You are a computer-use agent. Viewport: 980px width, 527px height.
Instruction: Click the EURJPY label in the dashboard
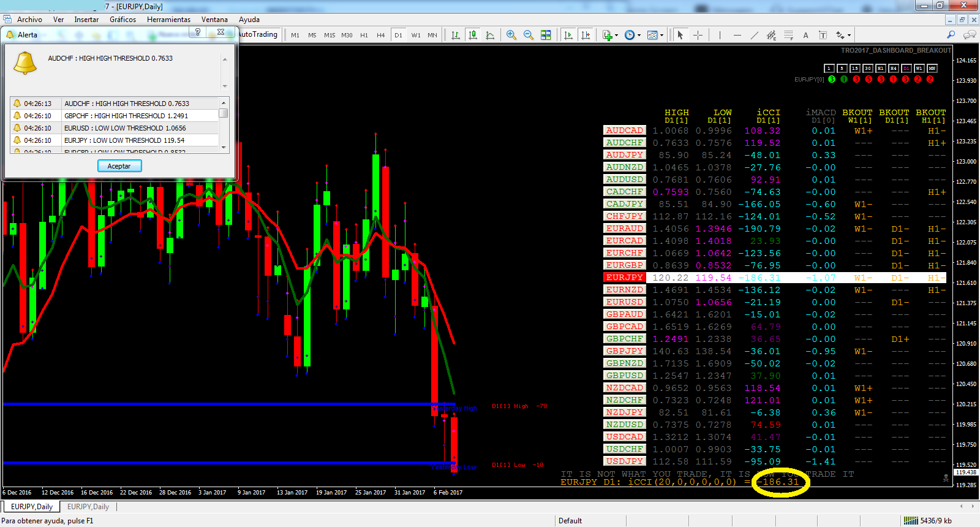tap(625, 278)
